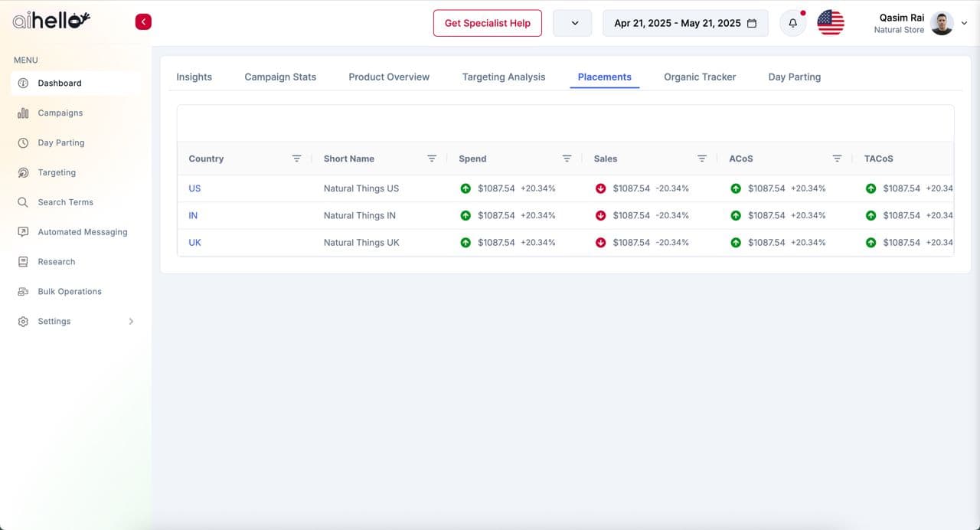Go to Automated Messaging in sidebar
Viewport: 980px width, 530px height.
[82, 232]
